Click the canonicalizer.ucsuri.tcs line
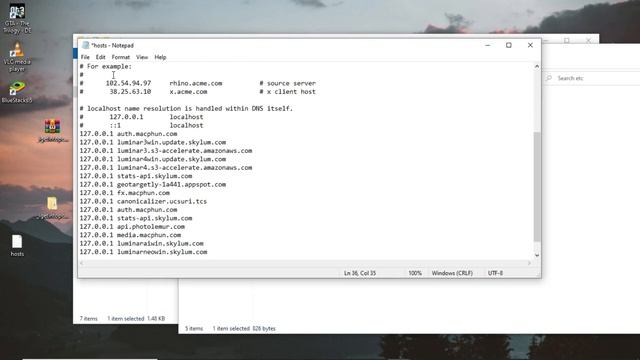The height and width of the screenshot is (360, 640). 143,201
